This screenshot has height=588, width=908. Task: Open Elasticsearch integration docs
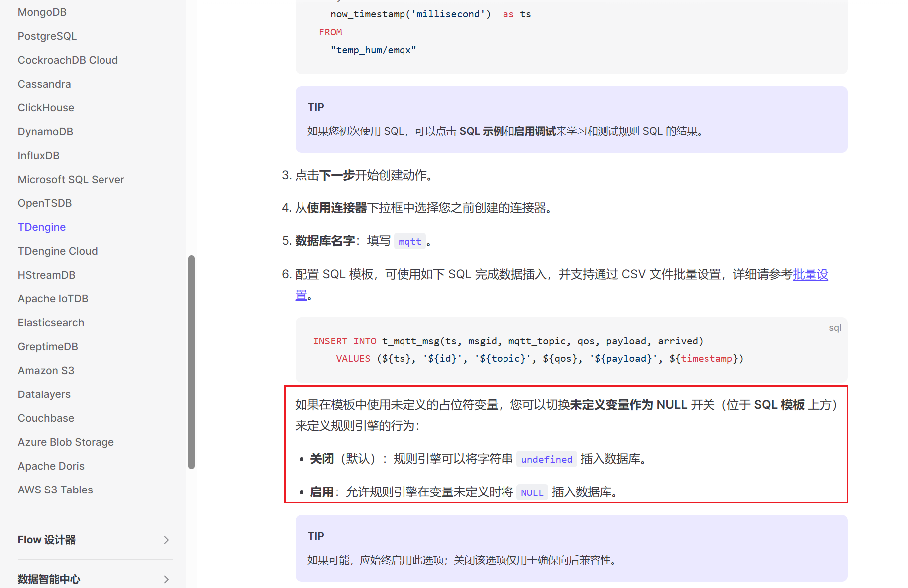pos(51,323)
